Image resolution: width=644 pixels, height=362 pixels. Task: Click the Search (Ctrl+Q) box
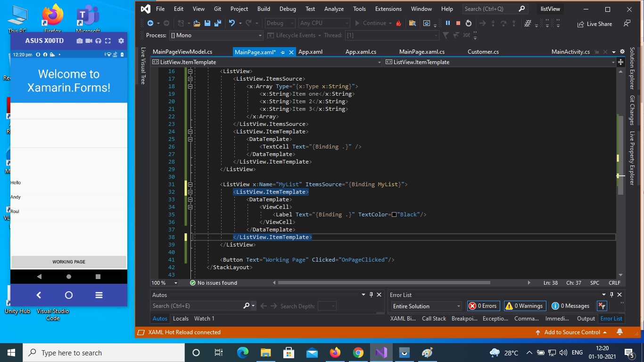click(495, 8)
